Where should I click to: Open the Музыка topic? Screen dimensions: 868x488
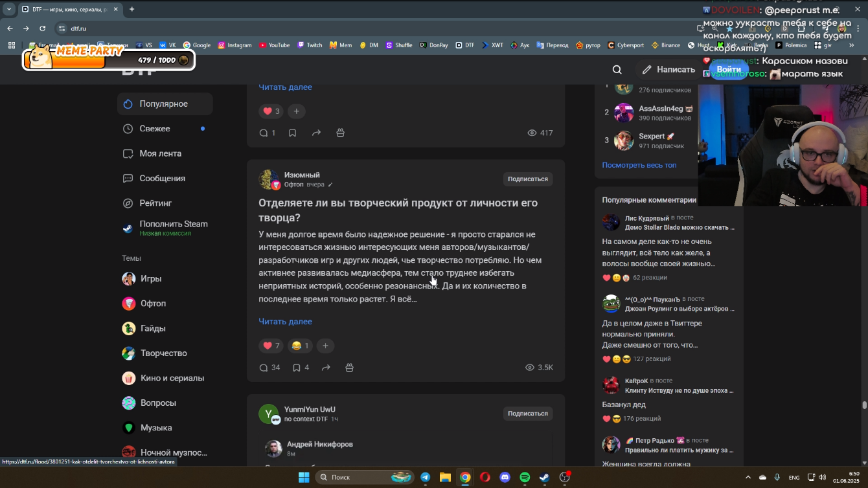[165, 428]
